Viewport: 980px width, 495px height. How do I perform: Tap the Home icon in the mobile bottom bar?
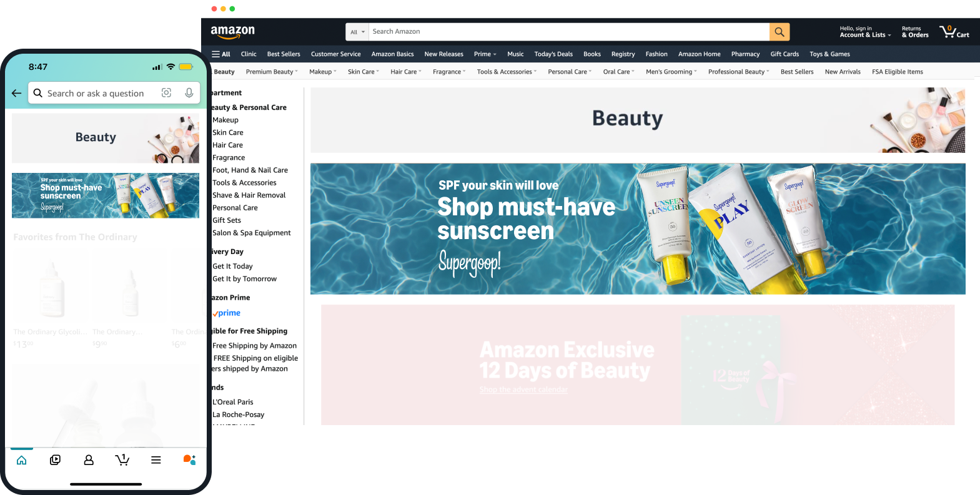[22, 460]
